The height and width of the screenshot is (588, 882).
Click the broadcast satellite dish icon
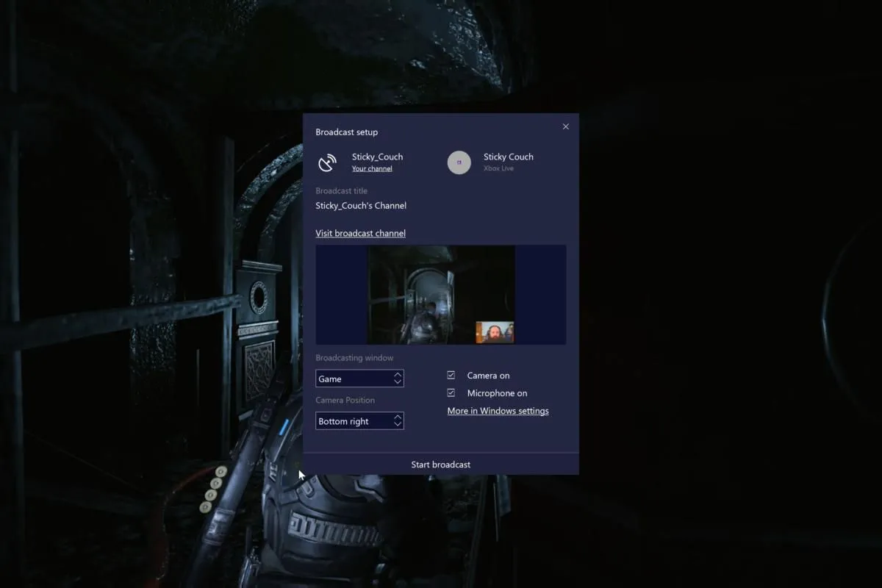[x=327, y=162]
